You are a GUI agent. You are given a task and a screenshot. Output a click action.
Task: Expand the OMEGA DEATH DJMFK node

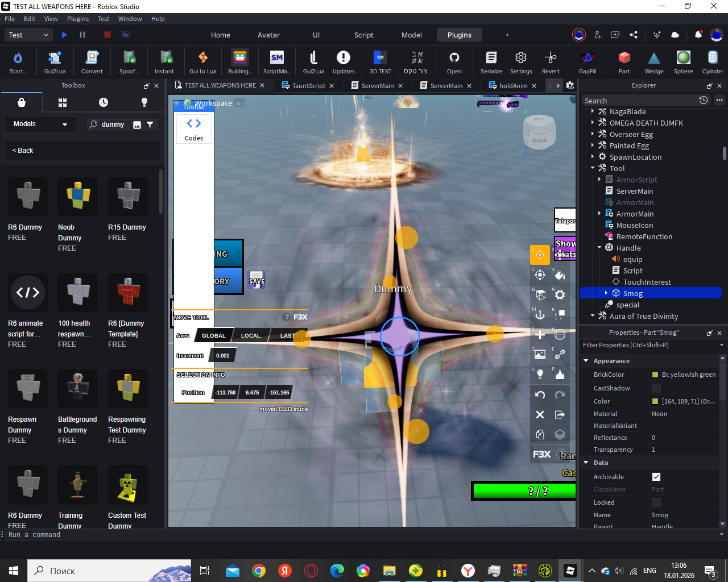pyautogui.click(x=593, y=123)
